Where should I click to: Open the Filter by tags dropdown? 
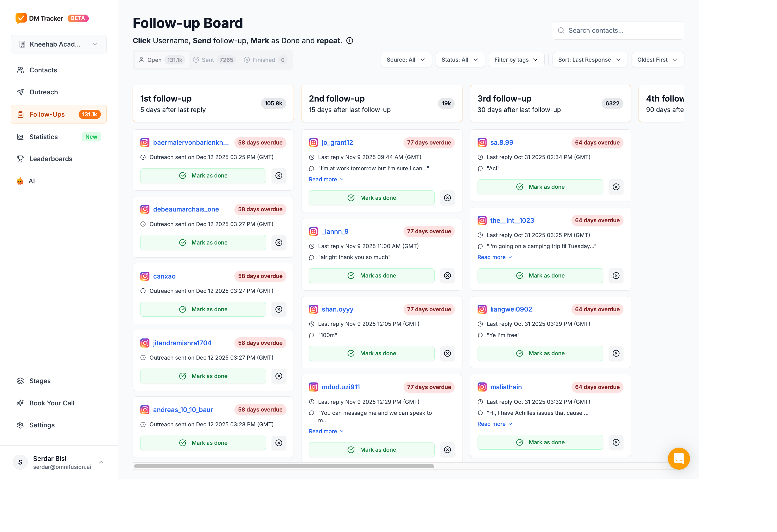(516, 60)
